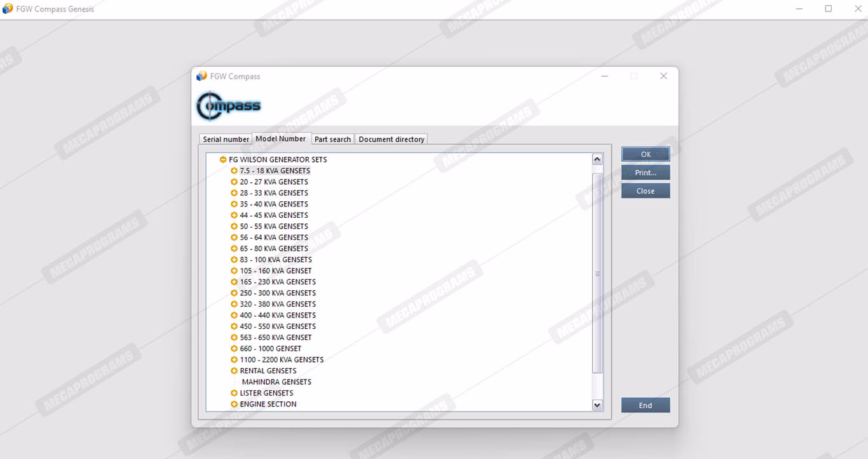
Task: Select ENGINE SECTION label
Action: coord(268,404)
